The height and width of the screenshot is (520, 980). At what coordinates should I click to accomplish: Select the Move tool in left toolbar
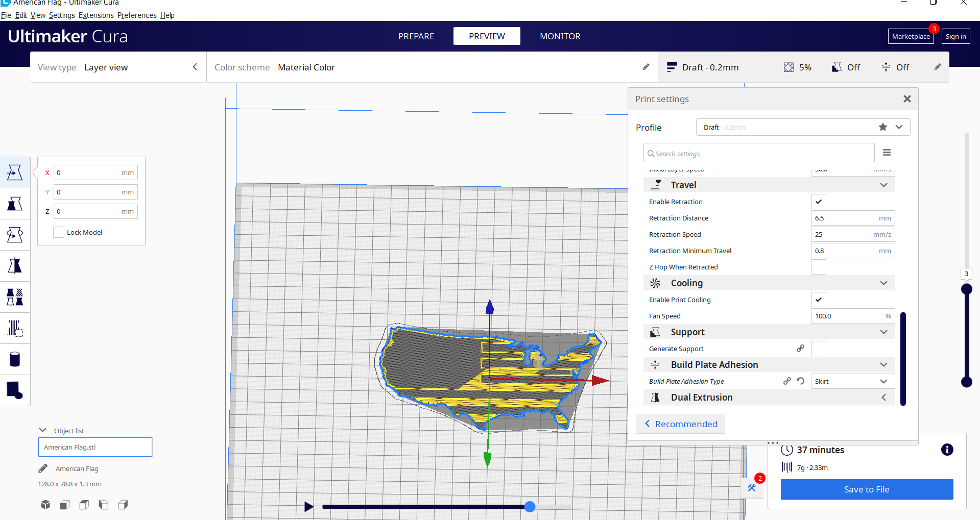coord(15,172)
